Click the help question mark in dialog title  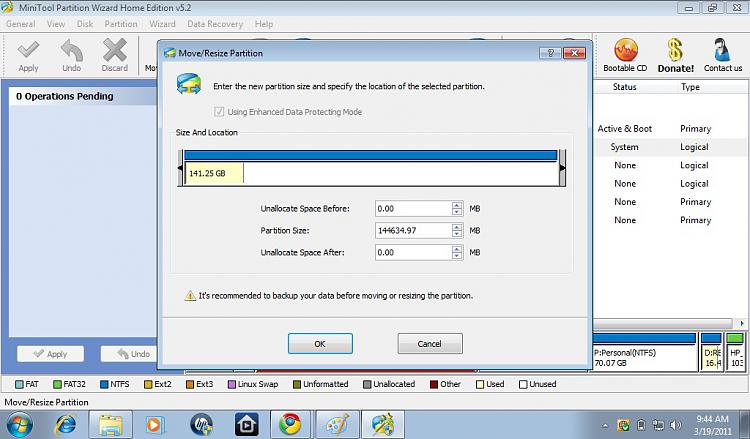point(550,53)
